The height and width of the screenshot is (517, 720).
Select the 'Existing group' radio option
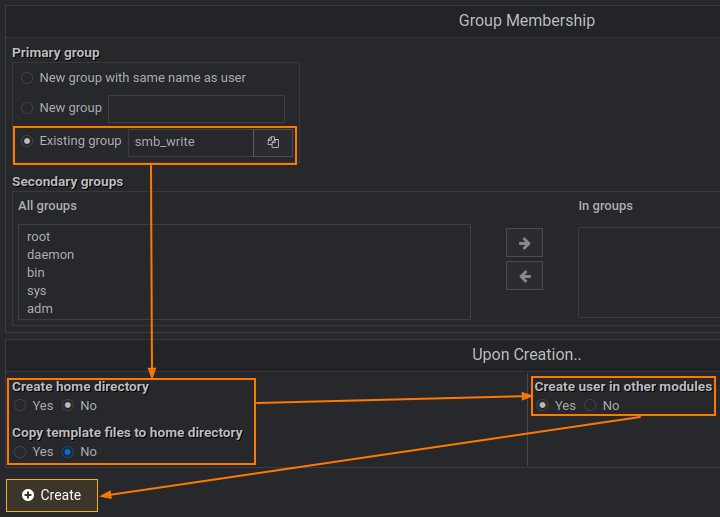coord(27,142)
